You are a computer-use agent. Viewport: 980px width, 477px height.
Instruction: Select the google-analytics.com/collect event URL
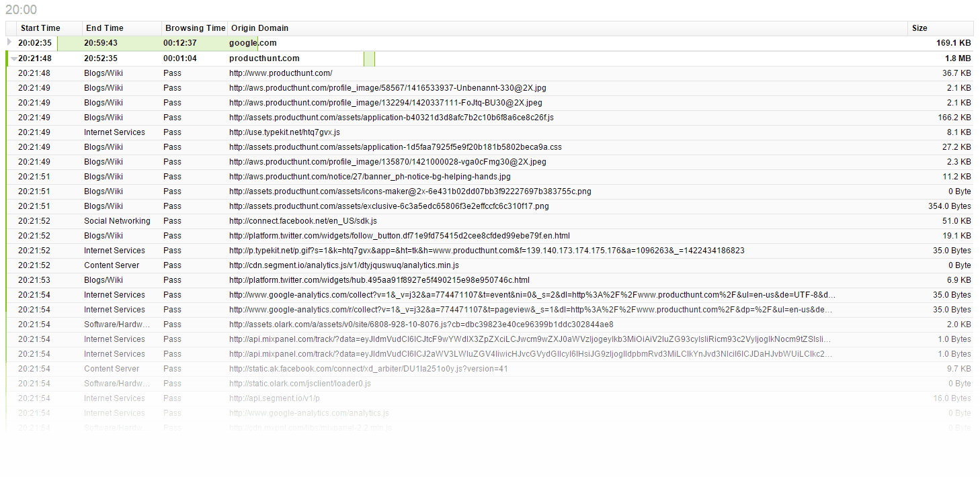click(x=532, y=295)
